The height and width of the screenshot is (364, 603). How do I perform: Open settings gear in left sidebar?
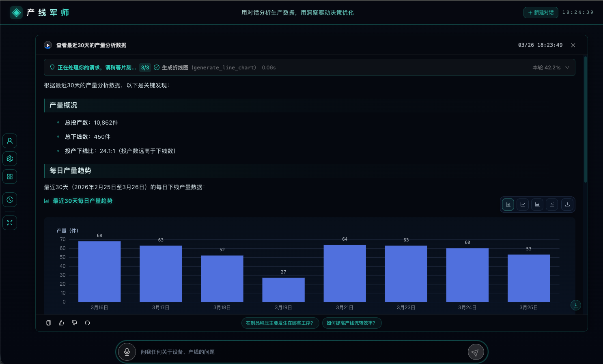(10, 159)
